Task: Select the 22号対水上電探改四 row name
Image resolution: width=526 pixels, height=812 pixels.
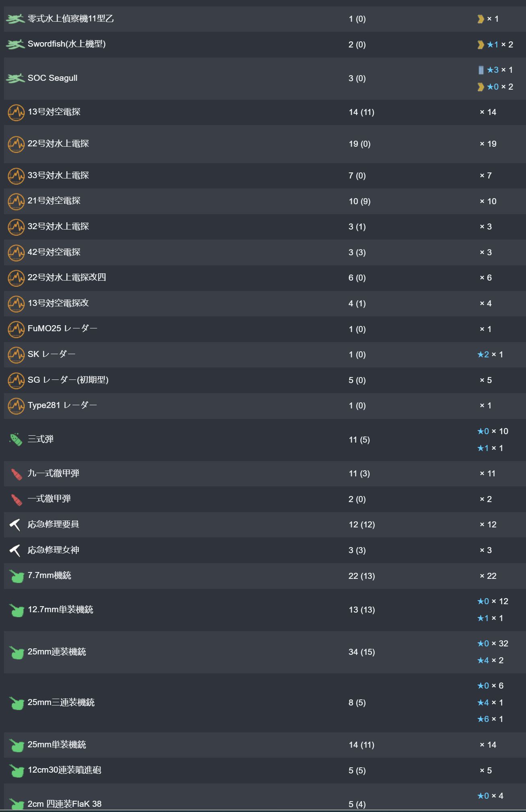Action: pyautogui.click(x=67, y=277)
